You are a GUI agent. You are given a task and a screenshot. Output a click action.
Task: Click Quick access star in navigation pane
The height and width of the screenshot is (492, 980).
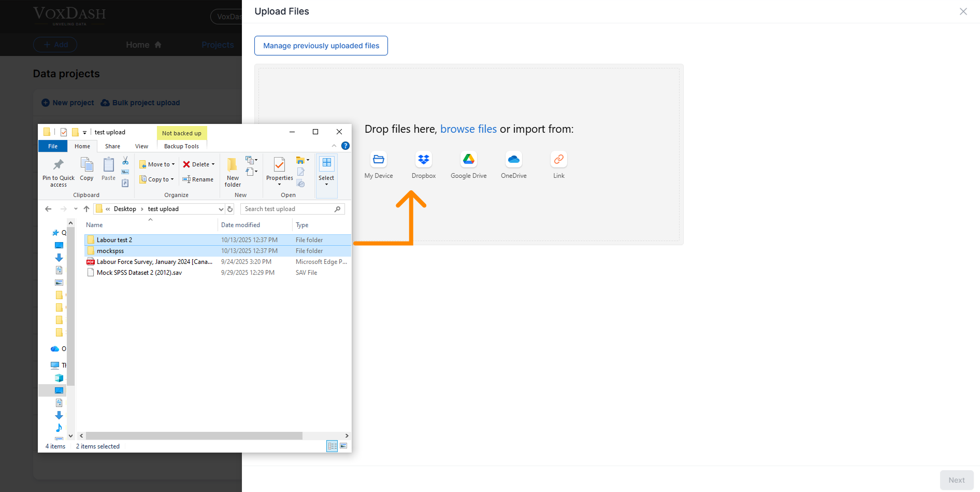click(x=55, y=233)
